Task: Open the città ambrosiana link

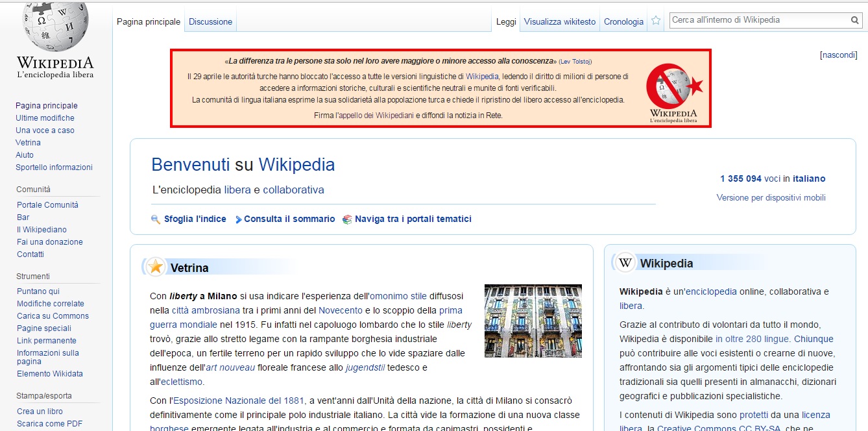Action: tap(205, 310)
